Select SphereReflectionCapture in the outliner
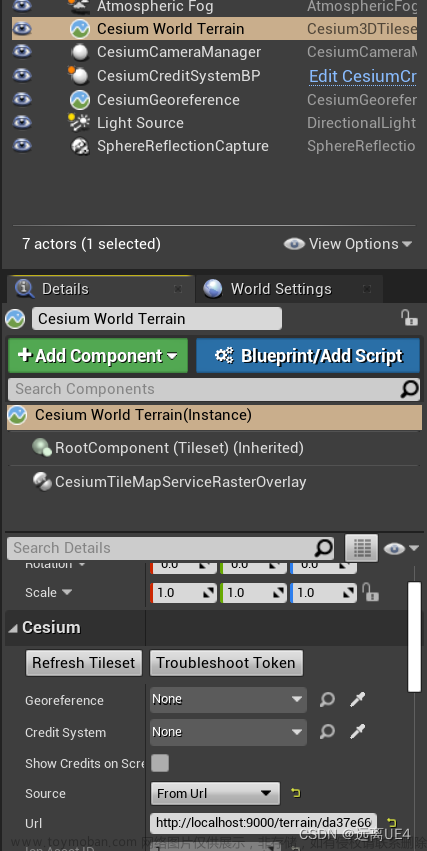427x851 pixels. click(x=214, y=146)
